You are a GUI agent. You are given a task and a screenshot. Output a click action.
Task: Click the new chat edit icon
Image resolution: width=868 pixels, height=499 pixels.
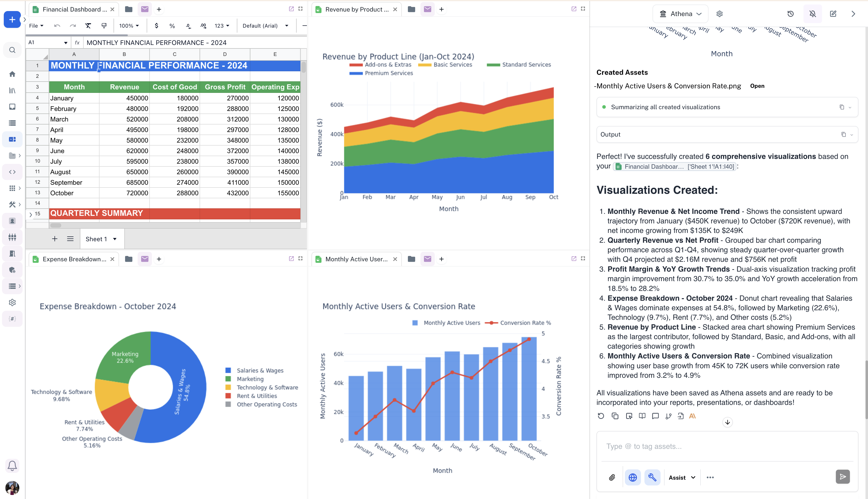pos(833,14)
